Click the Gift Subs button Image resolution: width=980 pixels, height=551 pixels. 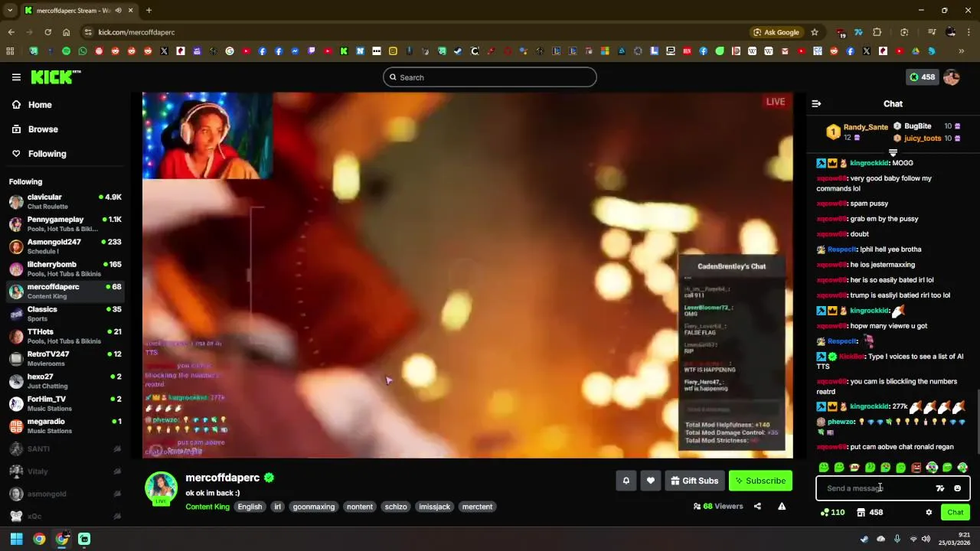coord(694,481)
